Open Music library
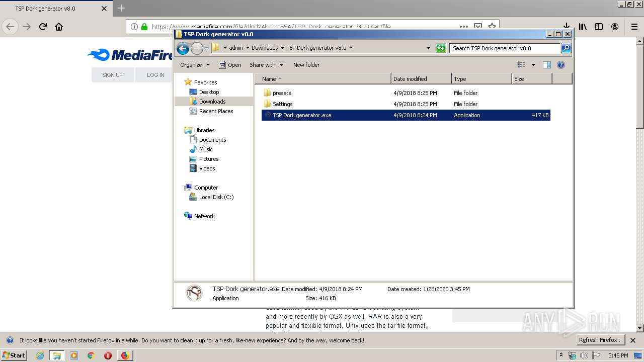 206,149
